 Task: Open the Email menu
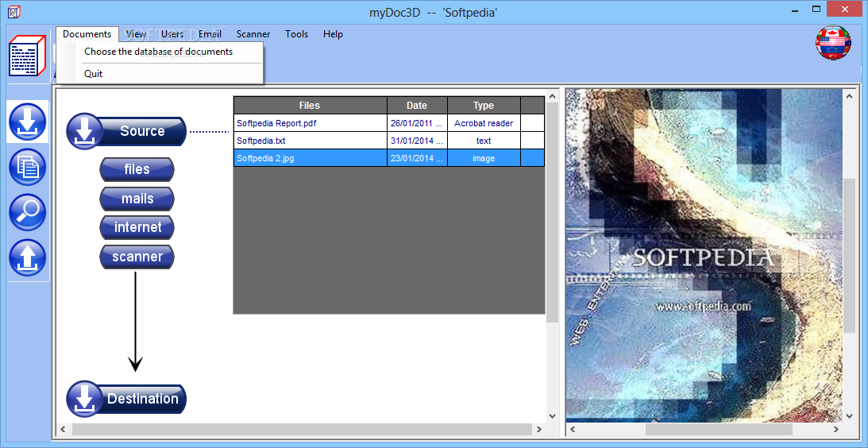point(210,34)
